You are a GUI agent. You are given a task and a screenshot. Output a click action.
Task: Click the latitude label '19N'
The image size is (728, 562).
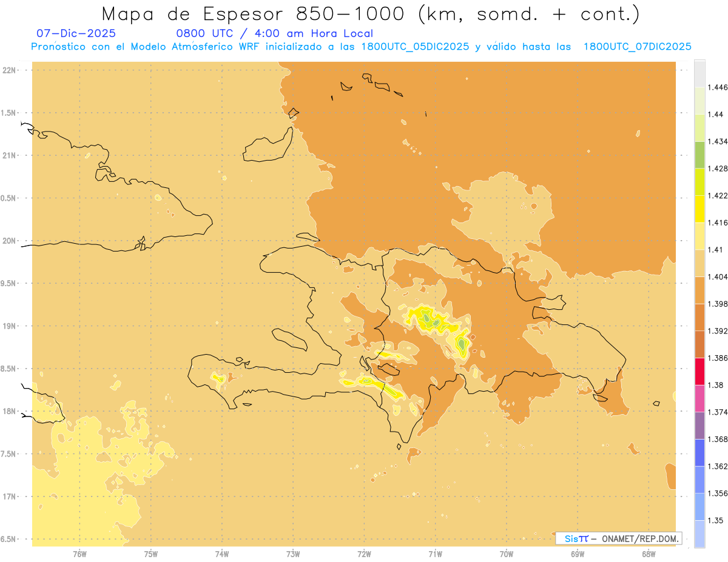(x=10, y=326)
